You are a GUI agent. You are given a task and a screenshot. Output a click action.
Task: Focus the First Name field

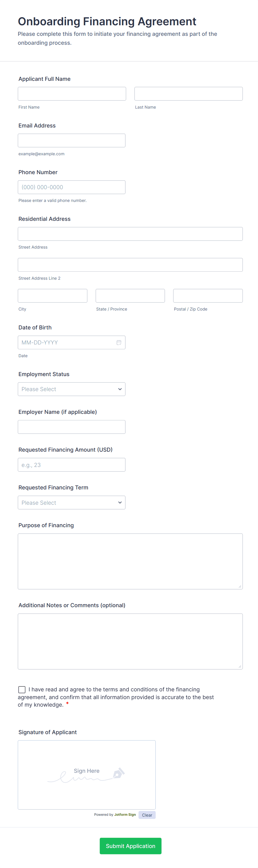tap(72, 94)
